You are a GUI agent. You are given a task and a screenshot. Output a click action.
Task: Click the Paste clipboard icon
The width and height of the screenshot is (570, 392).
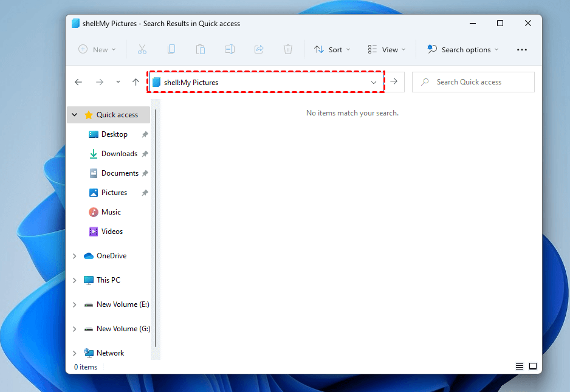coord(201,49)
